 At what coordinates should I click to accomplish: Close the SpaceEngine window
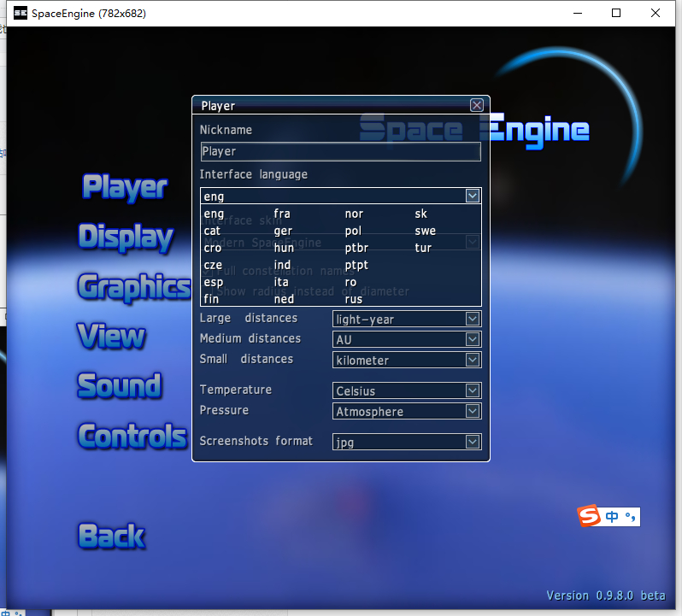click(655, 13)
